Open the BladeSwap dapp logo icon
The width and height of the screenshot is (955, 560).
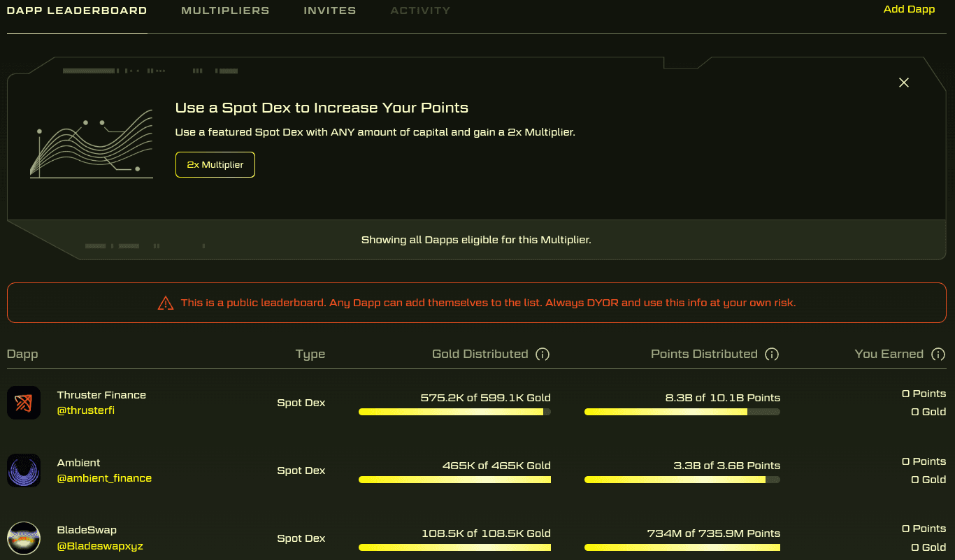[24, 538]
